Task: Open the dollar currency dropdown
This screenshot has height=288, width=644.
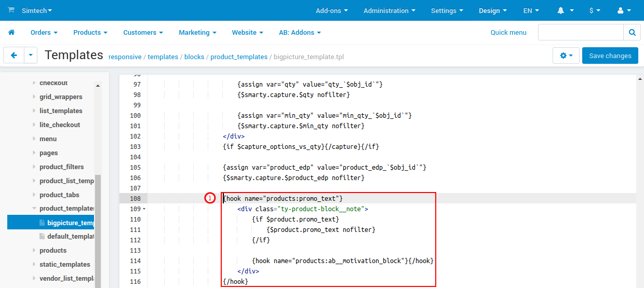Action: pos(595,10)
